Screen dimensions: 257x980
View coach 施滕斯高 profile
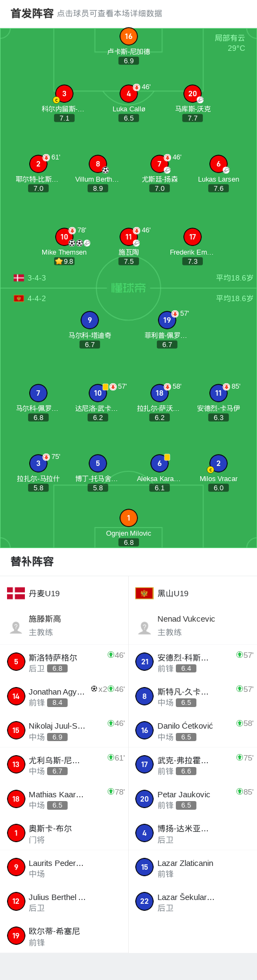[x=64, y=625]
